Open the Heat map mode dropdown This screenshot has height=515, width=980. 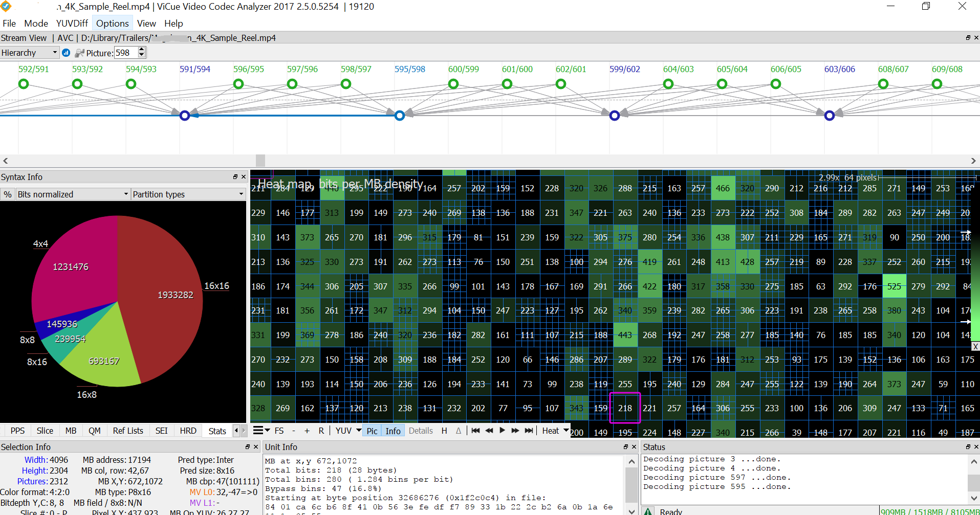(x=555, y=431)
